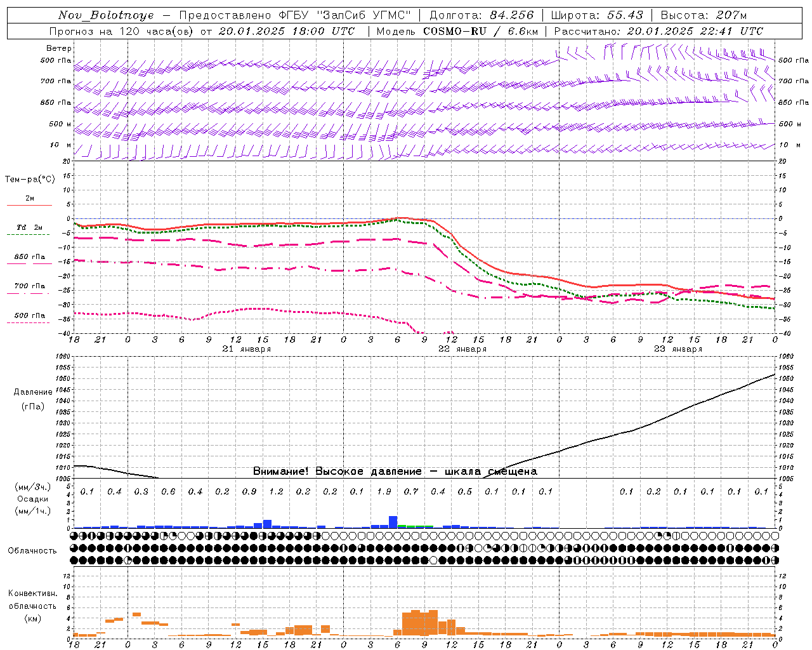Viewport: 812px width, 650px height.
Task: Click the Облачность cloud cover label
Action: point(32,551)
